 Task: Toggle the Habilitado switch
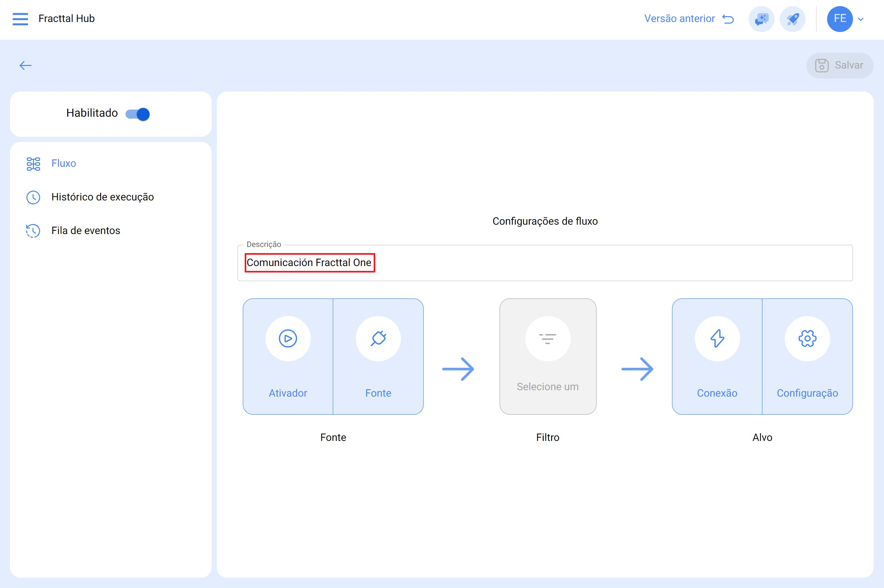click(138, 114)
